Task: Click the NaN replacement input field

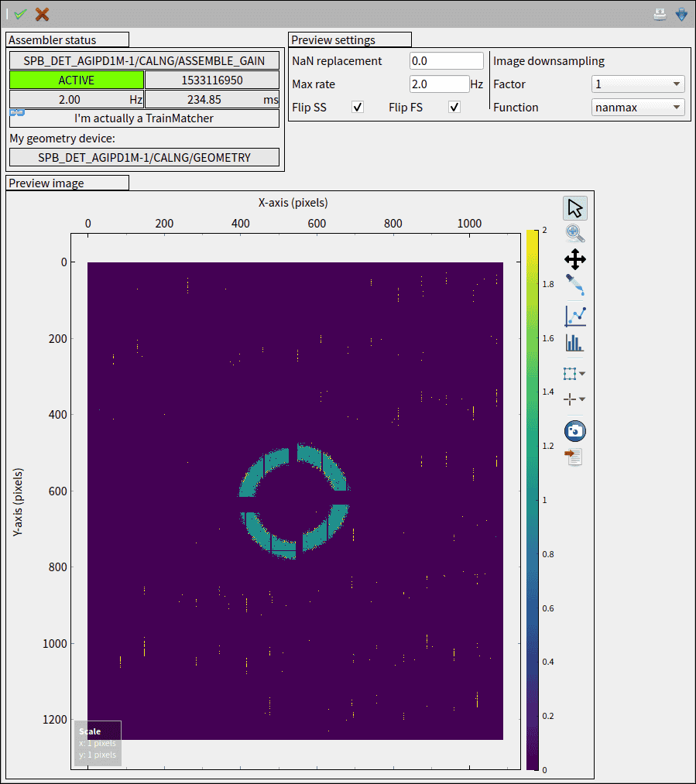Action: click(x=447, y=61)
